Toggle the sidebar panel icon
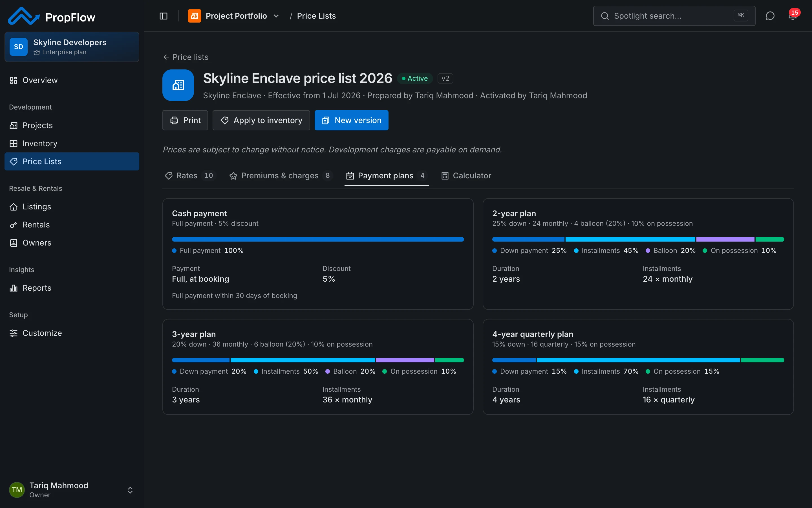 coord(164,16)
